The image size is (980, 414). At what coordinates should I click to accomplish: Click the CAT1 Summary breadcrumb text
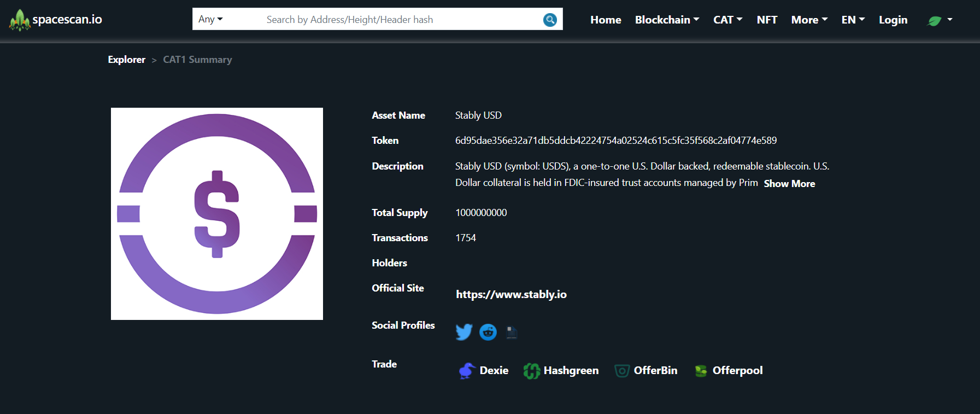(x=197, y=60)
